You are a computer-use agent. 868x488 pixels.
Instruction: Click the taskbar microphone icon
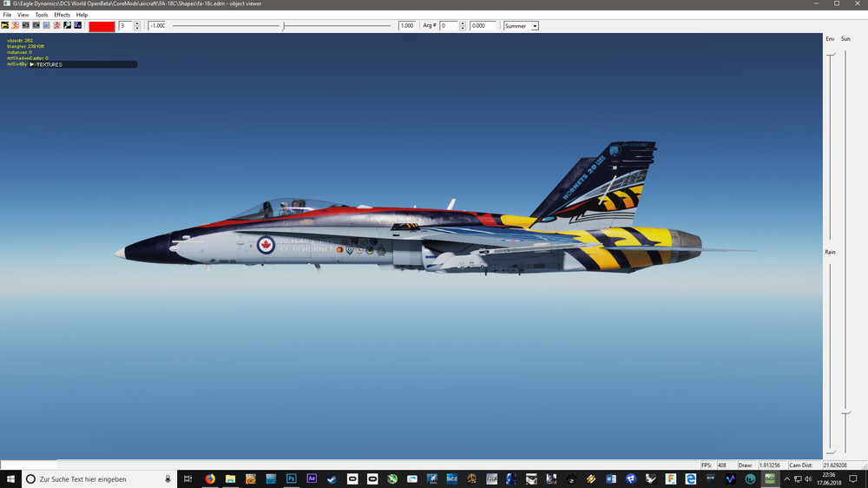click(x=168, y=479)
